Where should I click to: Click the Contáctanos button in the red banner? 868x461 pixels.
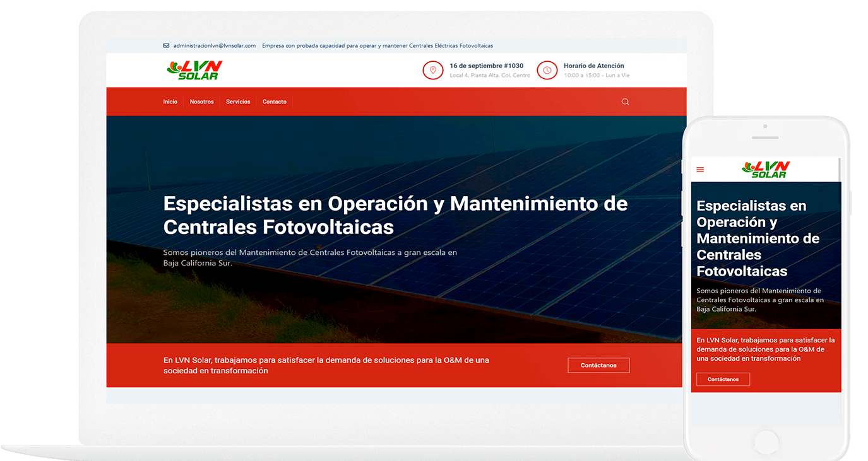598,365
